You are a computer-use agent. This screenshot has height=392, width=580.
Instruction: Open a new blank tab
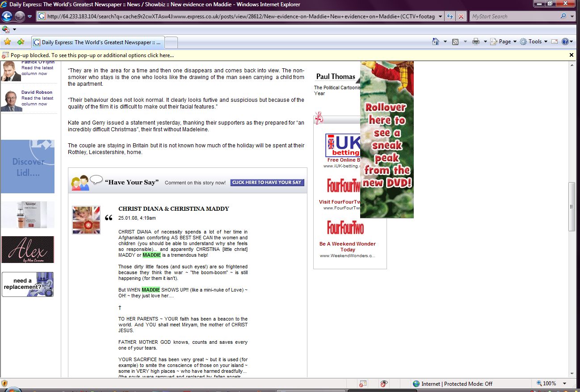click(172, 42)
